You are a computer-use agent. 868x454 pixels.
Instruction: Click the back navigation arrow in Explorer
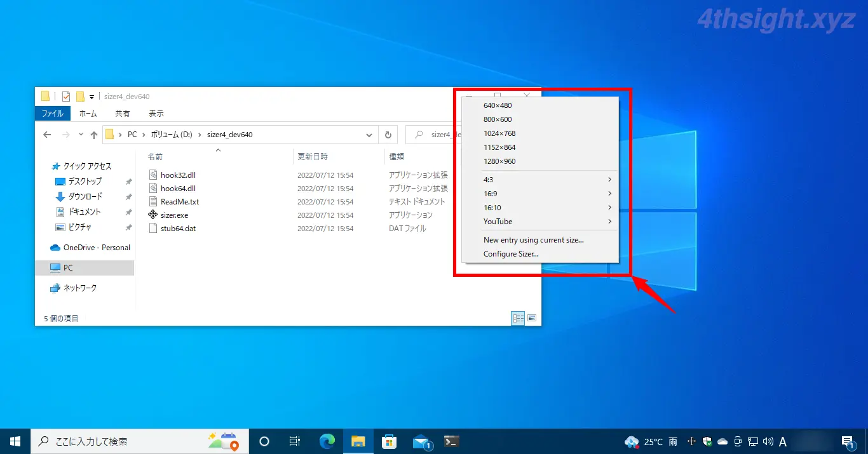click(46, 134)
